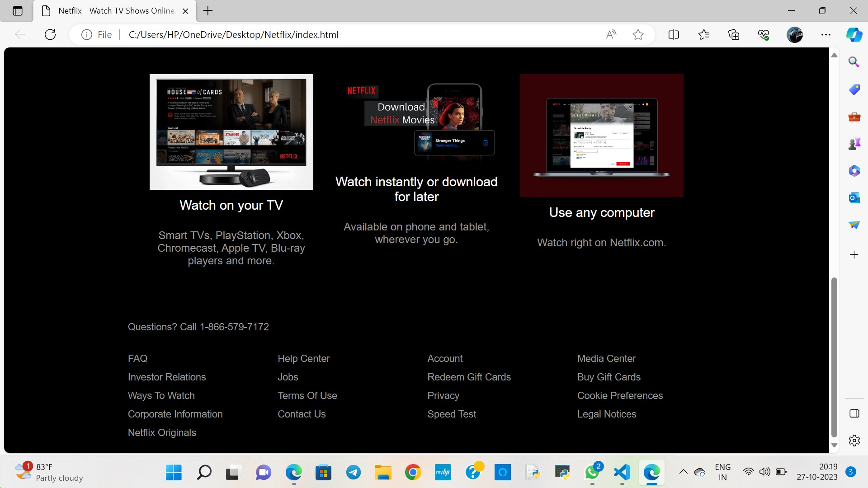Open Collections in the toolbar
The height and width of the screenshot is (488, 868).
click(733, 34)
